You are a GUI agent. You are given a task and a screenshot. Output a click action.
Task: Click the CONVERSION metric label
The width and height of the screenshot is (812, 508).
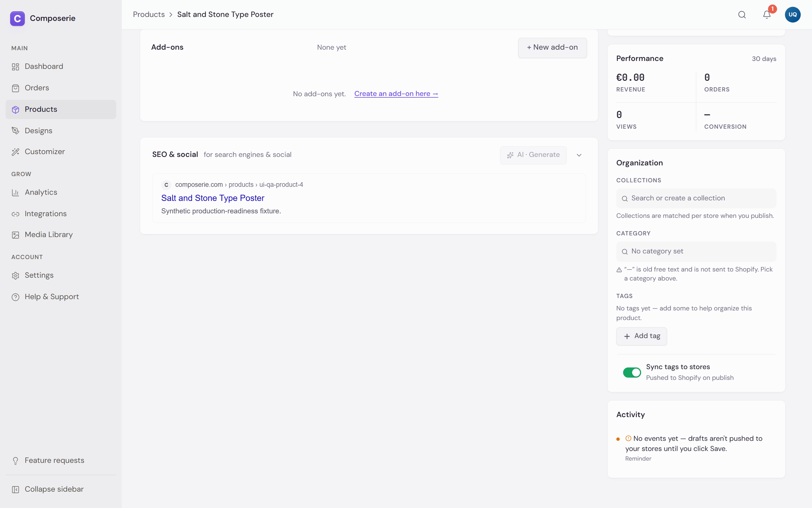[x=725, y=127]
